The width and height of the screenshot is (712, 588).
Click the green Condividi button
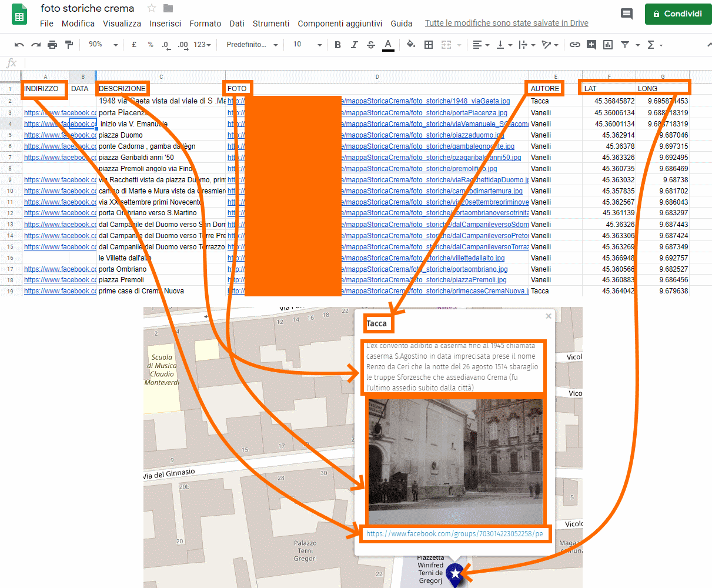[x=678, y=14]
